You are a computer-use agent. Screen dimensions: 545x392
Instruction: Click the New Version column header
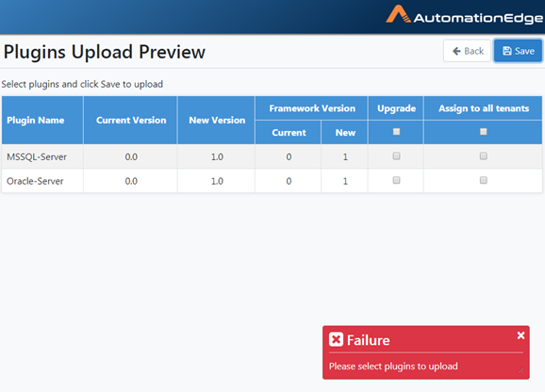pyautogui.click(x=217, y=120)
